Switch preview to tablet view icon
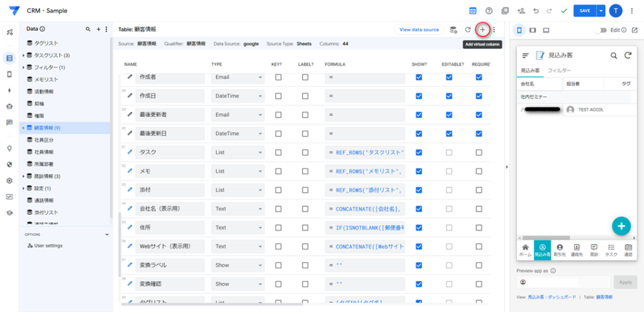Image resolution: width=644 pixels, height=312 pixels. (x=533, y=30)
